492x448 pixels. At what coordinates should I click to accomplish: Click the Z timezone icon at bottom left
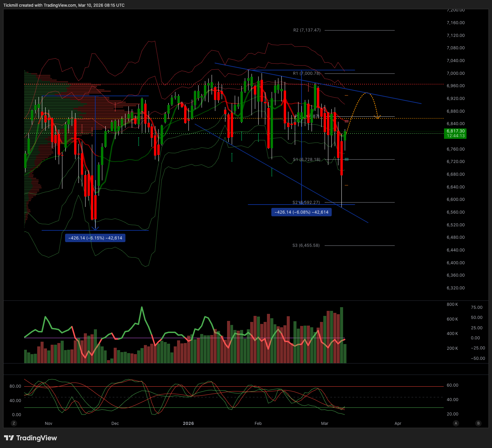[x=14, y=423]
